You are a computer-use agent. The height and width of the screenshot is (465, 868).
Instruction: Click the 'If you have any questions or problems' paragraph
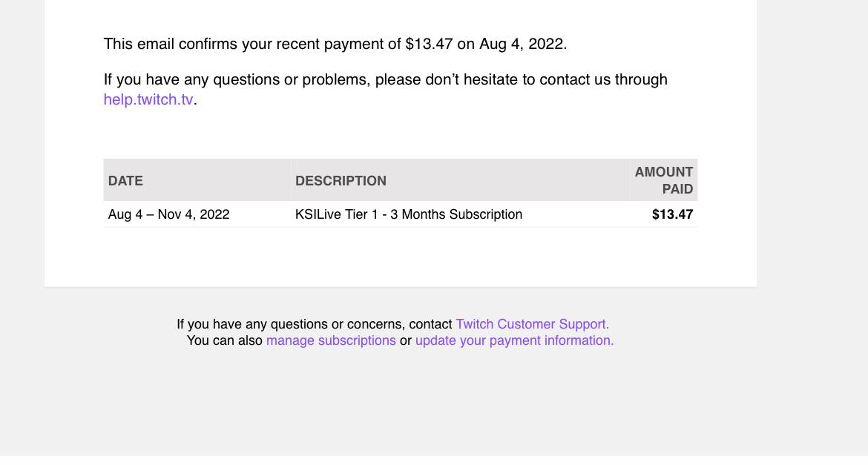click(x=385, y=89)
